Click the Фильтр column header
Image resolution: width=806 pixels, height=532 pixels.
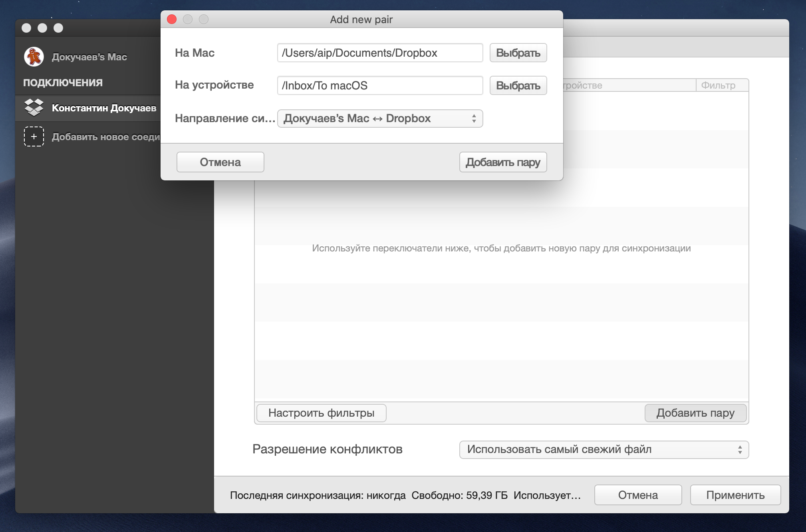click(718, 85)
